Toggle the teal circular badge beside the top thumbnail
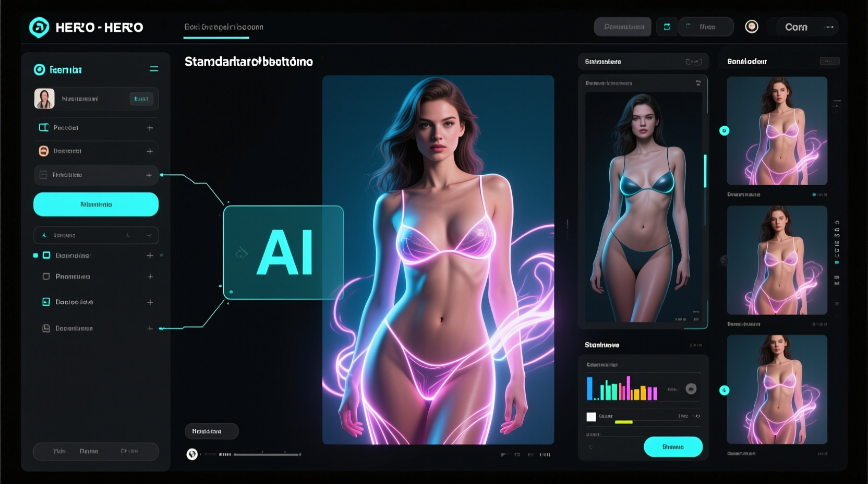This screenshot has height=484, width=868. [724, 131]
